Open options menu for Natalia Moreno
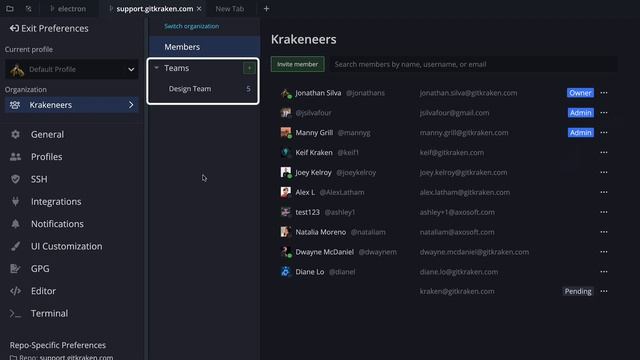This screenshot has height=360, width=640. [604, 232]
